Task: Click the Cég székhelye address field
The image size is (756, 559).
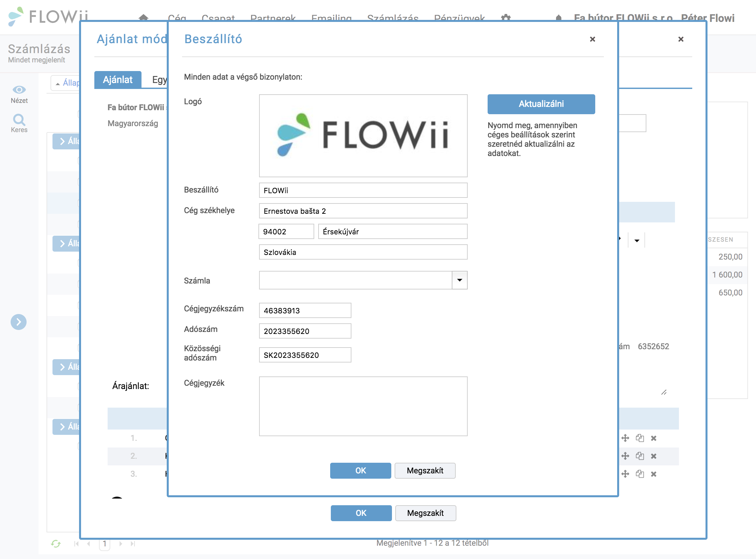Action: pyautogui.click(x=363, y=211)
